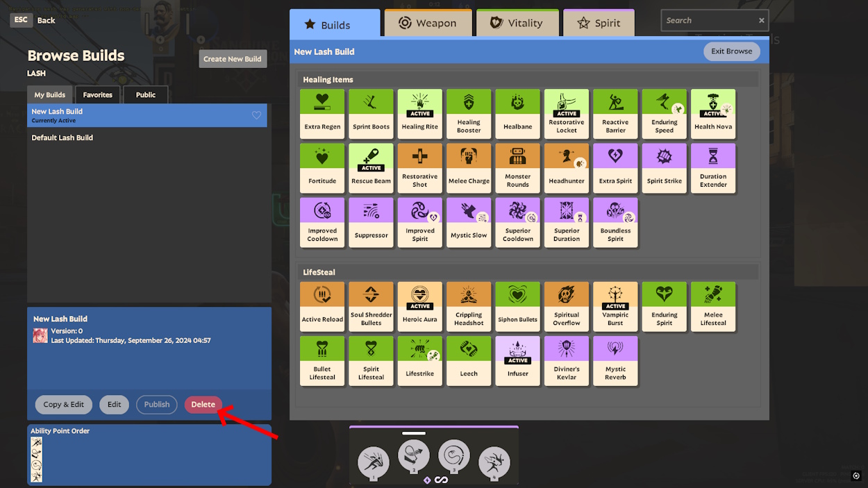Open the Spirit tab
Viewport: 868px width, 488px height.
(599, 24)
